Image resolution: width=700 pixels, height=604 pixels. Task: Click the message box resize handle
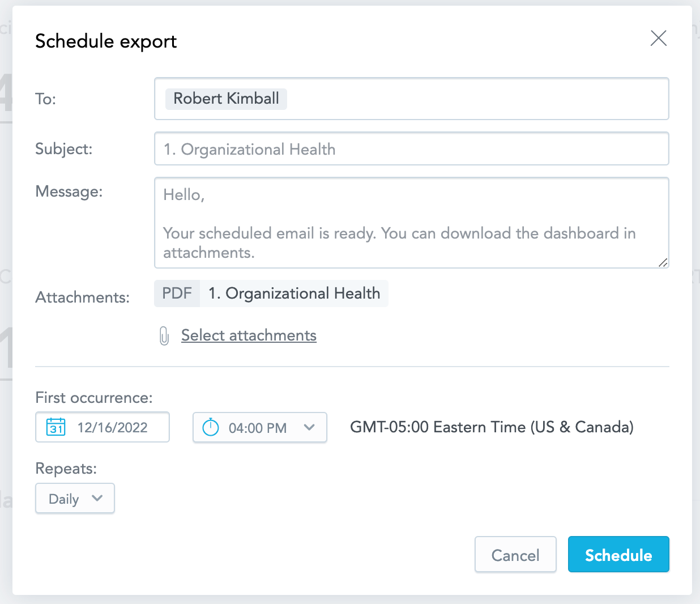[x=663, y=262]
